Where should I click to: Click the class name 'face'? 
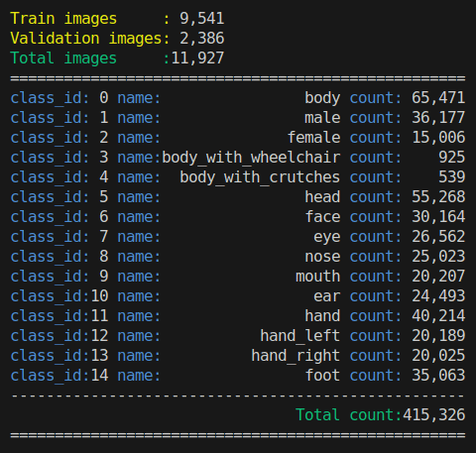(322, 217)
